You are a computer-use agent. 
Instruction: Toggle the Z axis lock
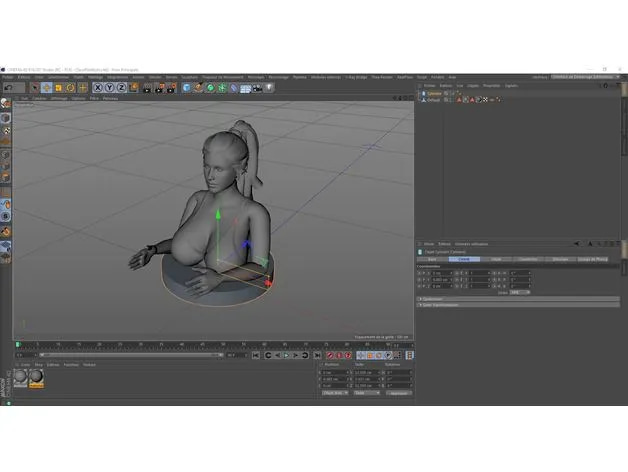point(121,88)
